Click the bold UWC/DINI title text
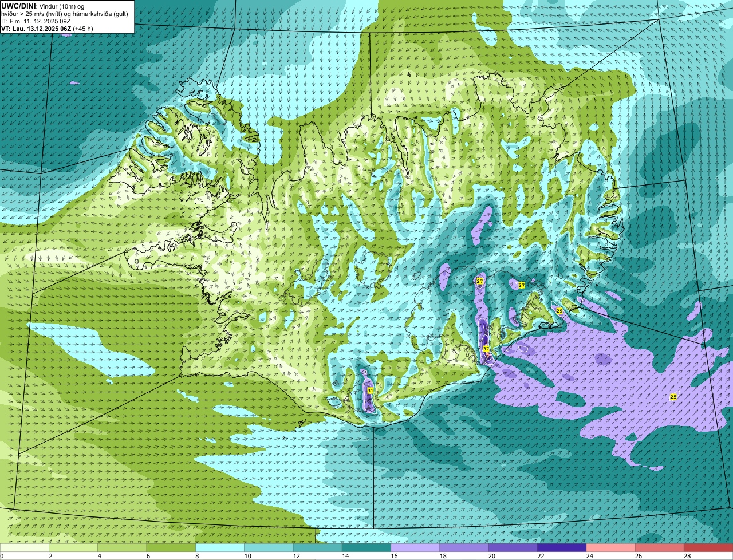The height and width of the screenshot is (560, 733). pos(19,6)
